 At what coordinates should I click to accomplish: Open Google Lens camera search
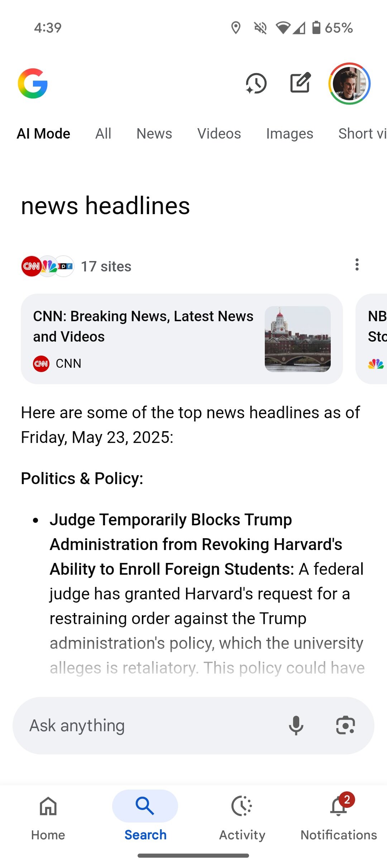pos(345,725)
